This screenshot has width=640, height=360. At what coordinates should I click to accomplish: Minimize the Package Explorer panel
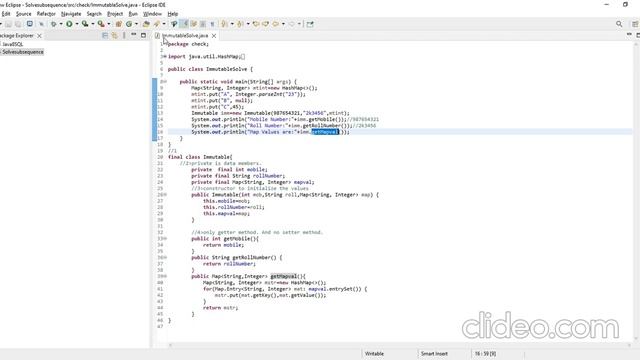[x=133, y=35]
